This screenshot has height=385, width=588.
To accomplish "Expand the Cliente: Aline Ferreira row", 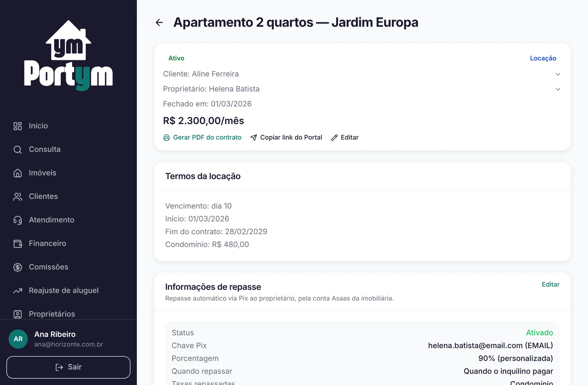I will pos(362,74).
